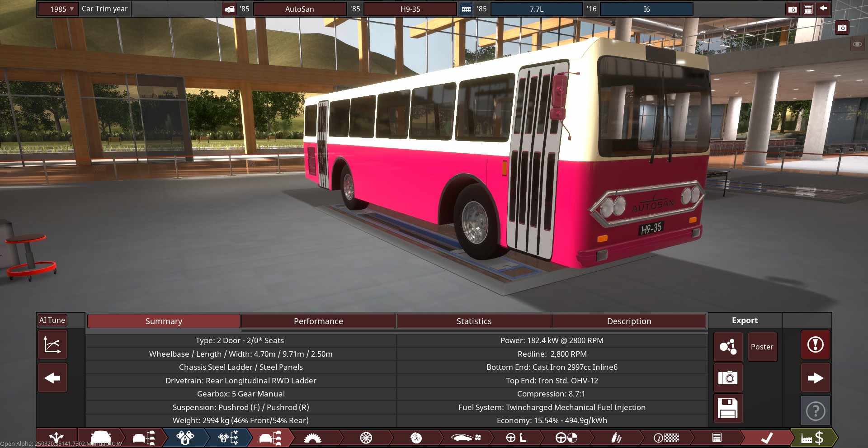The height and width of the screenshot is (448, 868).
Task: Open the blue engine variant step icon
Action: tap(228, 438)
